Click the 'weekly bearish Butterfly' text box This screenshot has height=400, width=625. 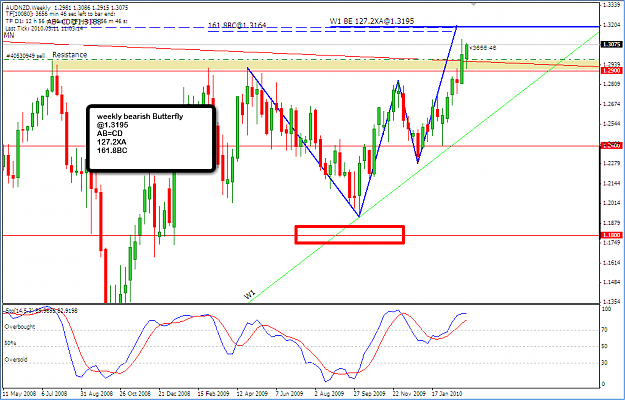click(151, 138)
